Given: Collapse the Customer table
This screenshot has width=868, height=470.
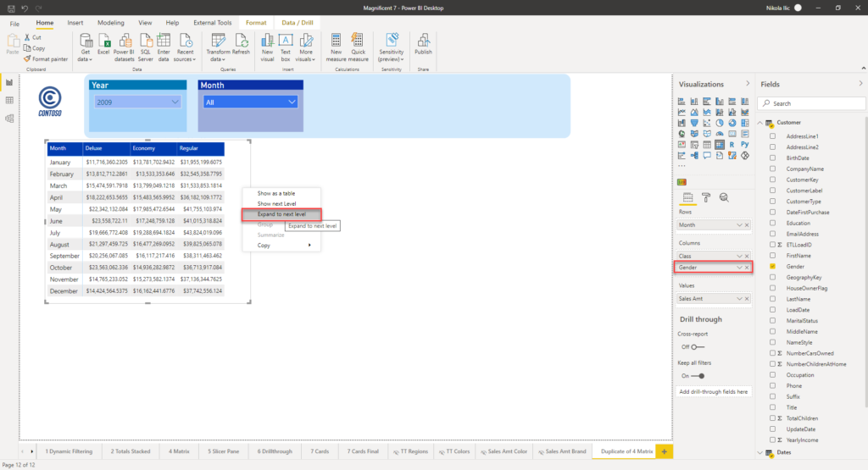Looking at the screenshot, I should (760, 123).
